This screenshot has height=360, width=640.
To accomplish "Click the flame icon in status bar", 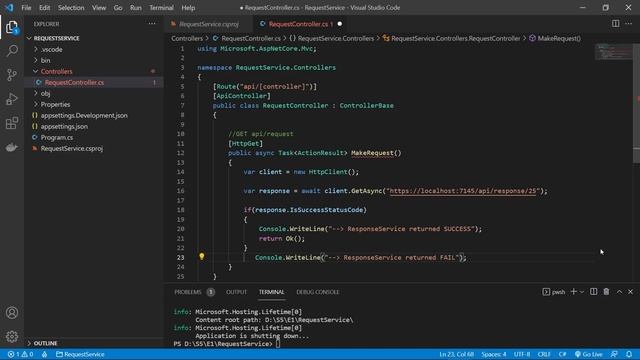I will [x=44, y=354].
